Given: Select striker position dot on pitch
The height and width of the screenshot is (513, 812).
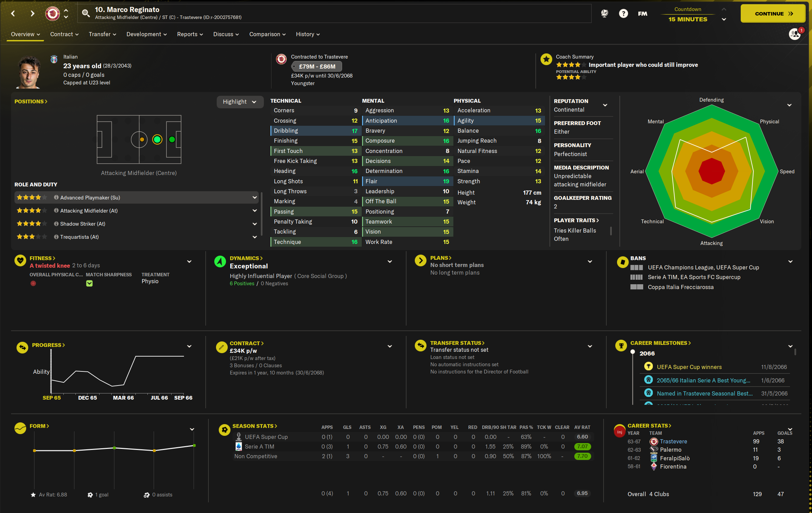Looking at the screenshot, I should click(172, 140).
